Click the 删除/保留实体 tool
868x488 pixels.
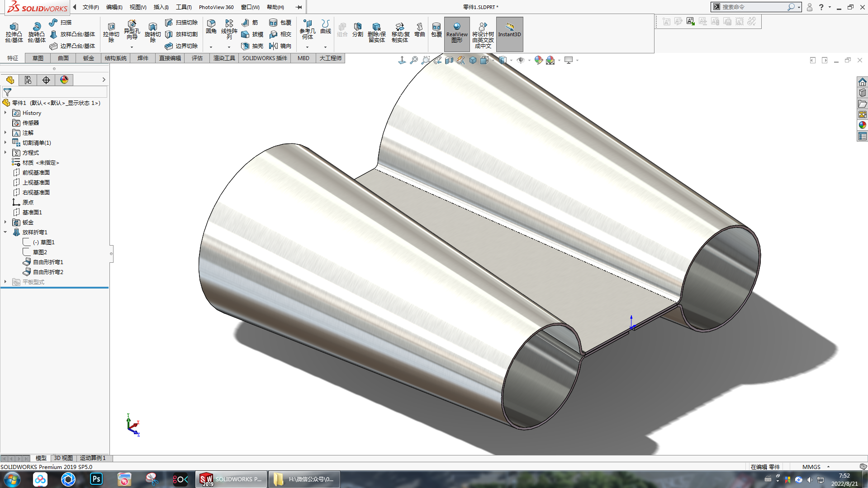376,33
